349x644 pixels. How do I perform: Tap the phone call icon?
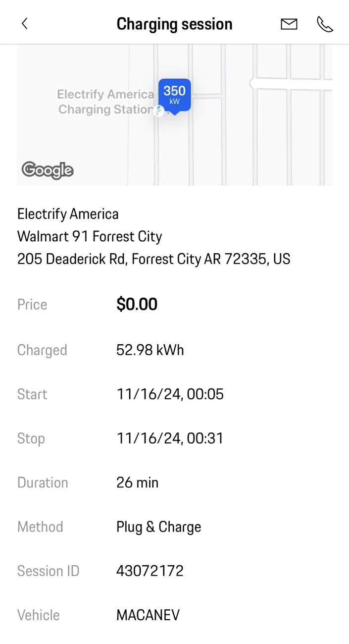point(325,24)
